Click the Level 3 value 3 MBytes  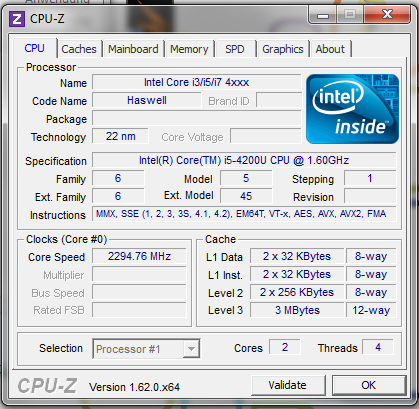tap(297, 310)
